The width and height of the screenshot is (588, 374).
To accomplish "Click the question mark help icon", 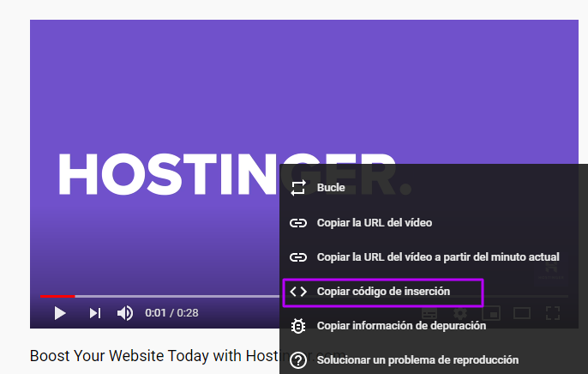I will point(298,360).
